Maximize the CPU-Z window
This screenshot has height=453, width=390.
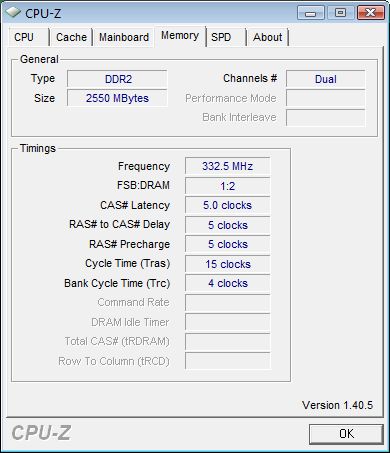[x=340, y=13]
